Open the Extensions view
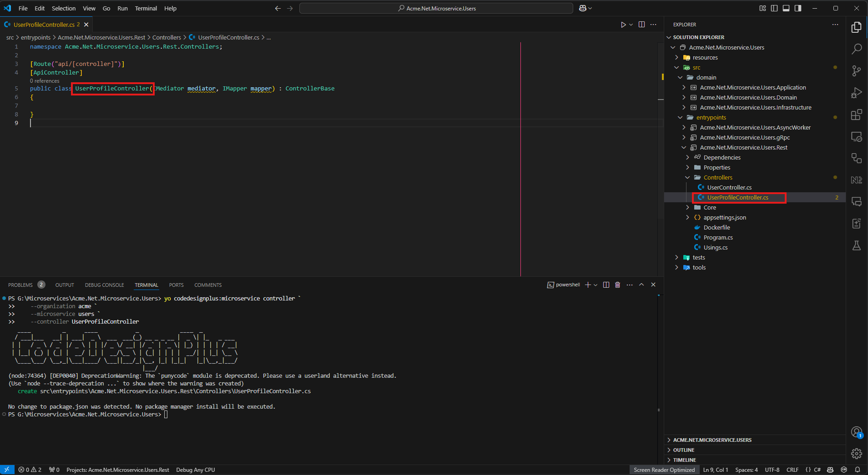This screenshot has height=475, width=868. (x=857, y=115)
